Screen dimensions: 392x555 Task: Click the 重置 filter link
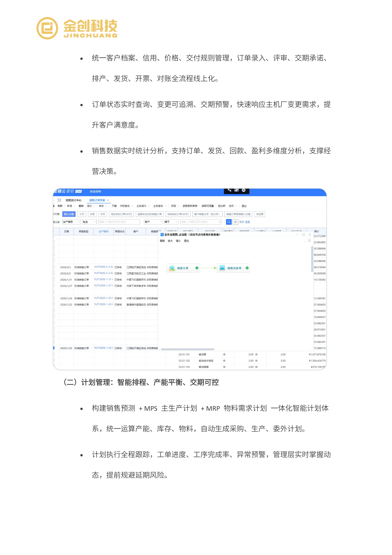[x=248, y=222]
